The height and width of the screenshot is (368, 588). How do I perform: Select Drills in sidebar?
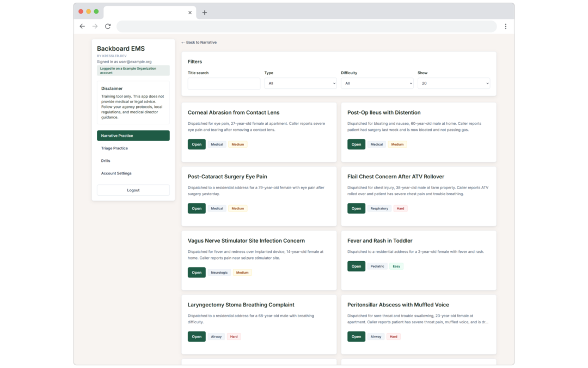pyautogui.click(x=133, y=161)
